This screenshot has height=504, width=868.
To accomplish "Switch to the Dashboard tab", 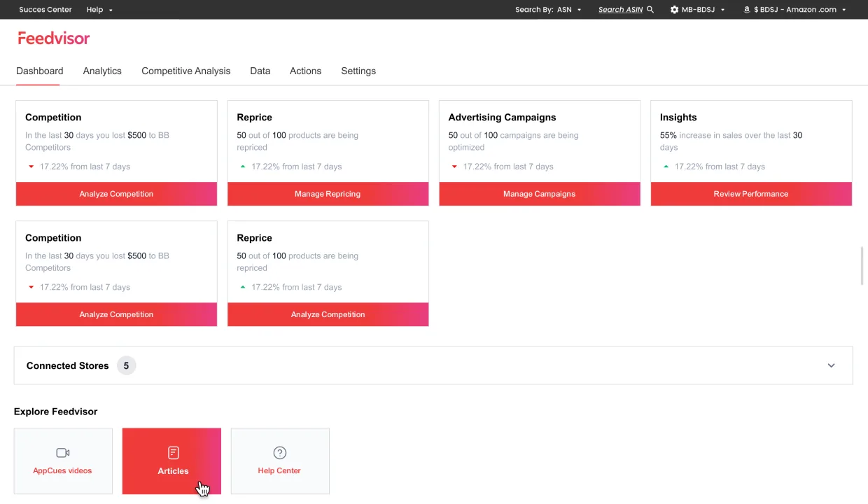I will (x=40, y=71).
